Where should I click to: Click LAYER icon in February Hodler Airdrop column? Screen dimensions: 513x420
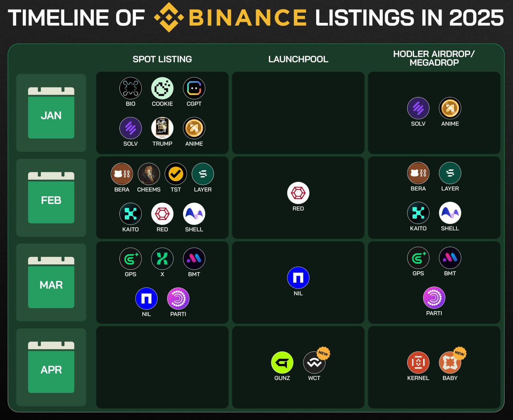(x=450, y=173)
